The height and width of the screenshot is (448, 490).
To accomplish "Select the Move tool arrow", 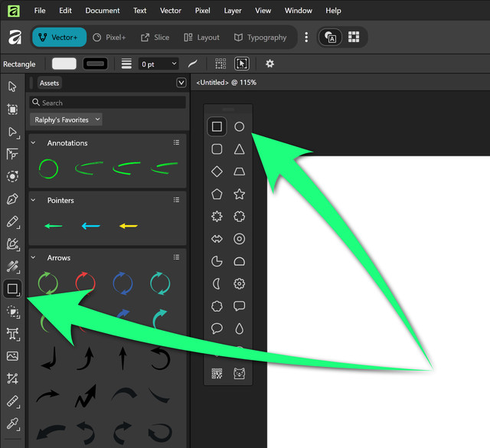I will click(12, 87).
